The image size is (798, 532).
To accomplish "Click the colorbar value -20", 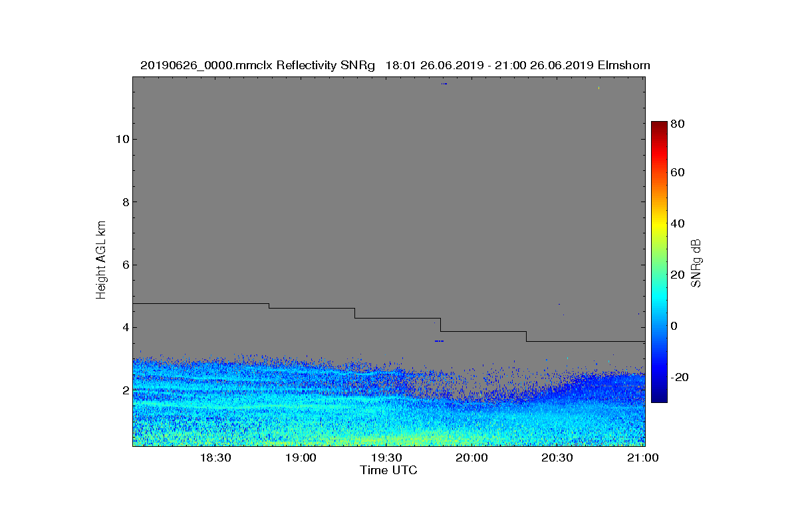I will click(x=680, y=377).
